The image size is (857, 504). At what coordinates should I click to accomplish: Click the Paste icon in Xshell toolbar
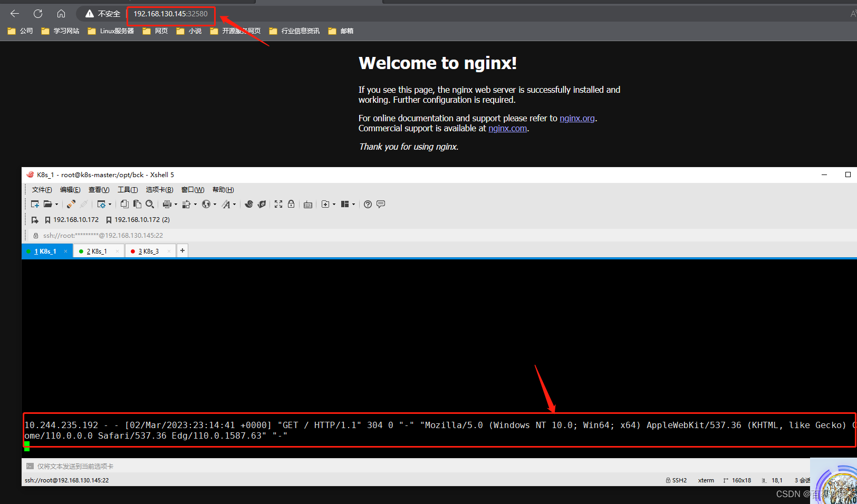click(x=137, y=204)
